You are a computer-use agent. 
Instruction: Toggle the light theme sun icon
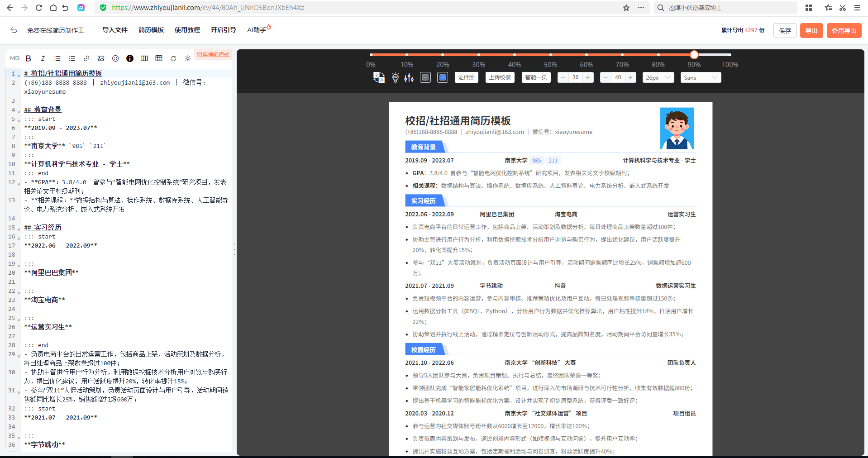(188, 58)
